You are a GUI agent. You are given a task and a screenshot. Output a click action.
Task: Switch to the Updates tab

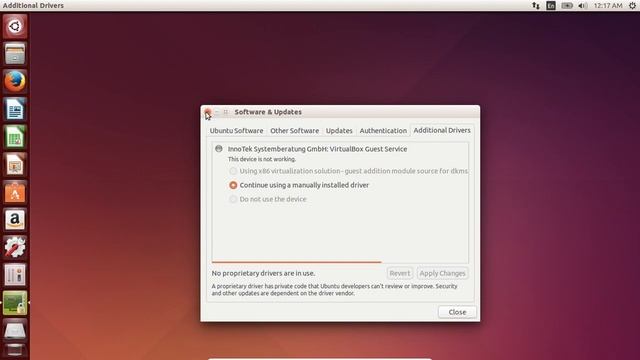(x=339, y=131)
